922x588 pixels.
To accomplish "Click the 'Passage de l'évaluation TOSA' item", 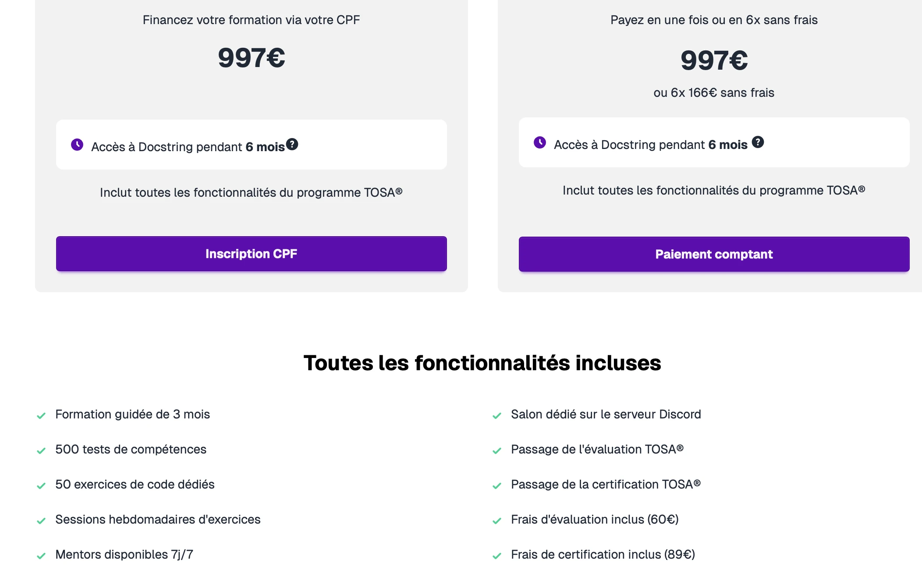I will (x=597, y=450).
